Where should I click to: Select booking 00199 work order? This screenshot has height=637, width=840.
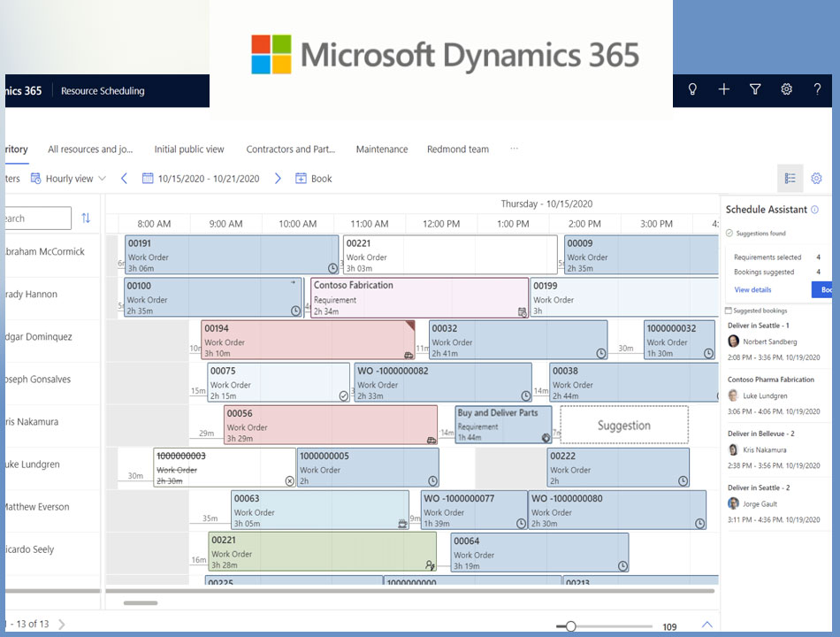(624, 297)
